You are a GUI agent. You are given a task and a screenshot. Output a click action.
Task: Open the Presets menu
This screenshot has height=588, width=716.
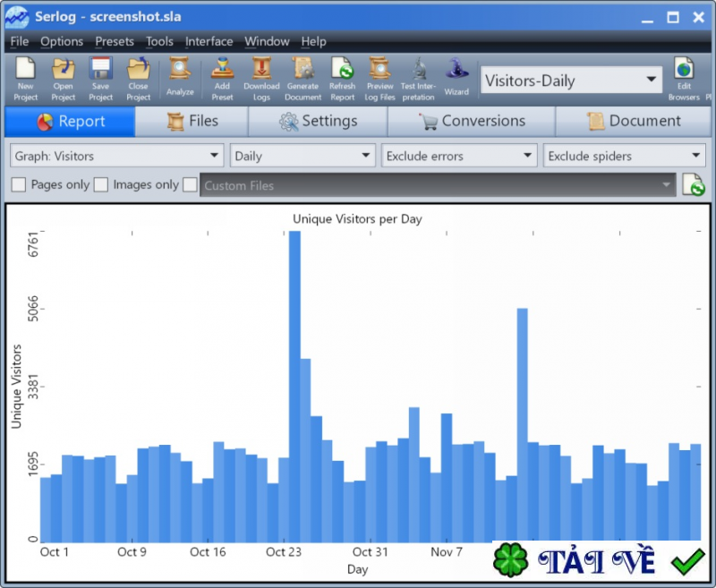pyautogui.click(x=115, y=41)
